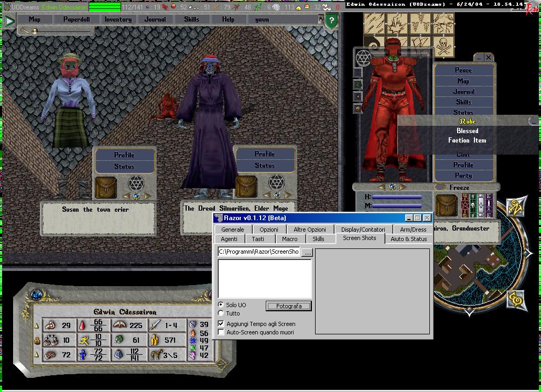Toggle Peace mode on Edwin's paperdoll
Image resolution: width=541 pixels, height=392 pixels.
[x=463, y=70]
